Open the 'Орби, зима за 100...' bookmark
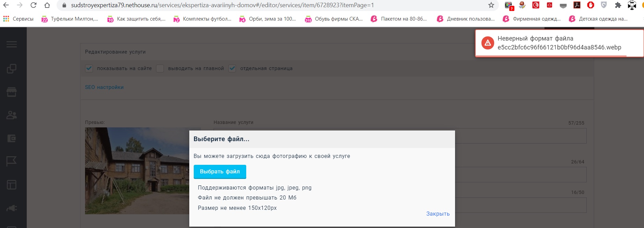Screen dimensions: 644x228 (x=268, y=19)
